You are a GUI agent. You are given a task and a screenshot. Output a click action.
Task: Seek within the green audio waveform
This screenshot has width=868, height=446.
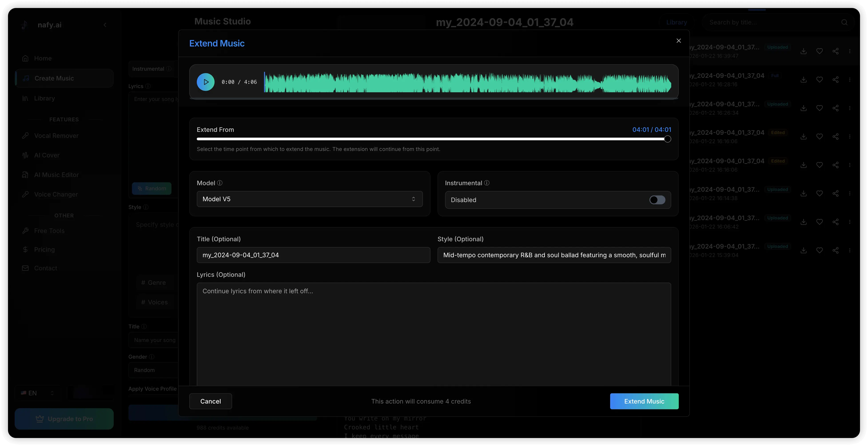coord(468,82)
